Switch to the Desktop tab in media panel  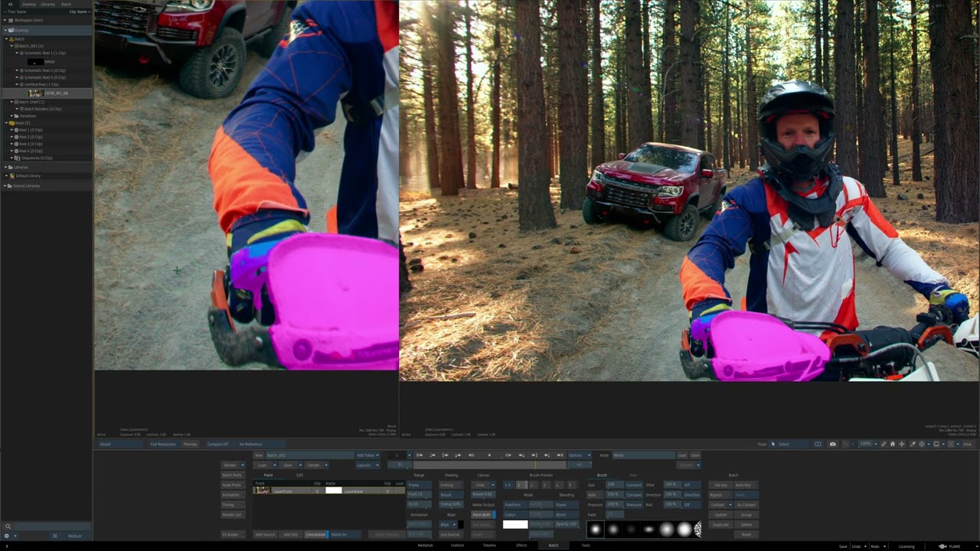tap(28, 4)
